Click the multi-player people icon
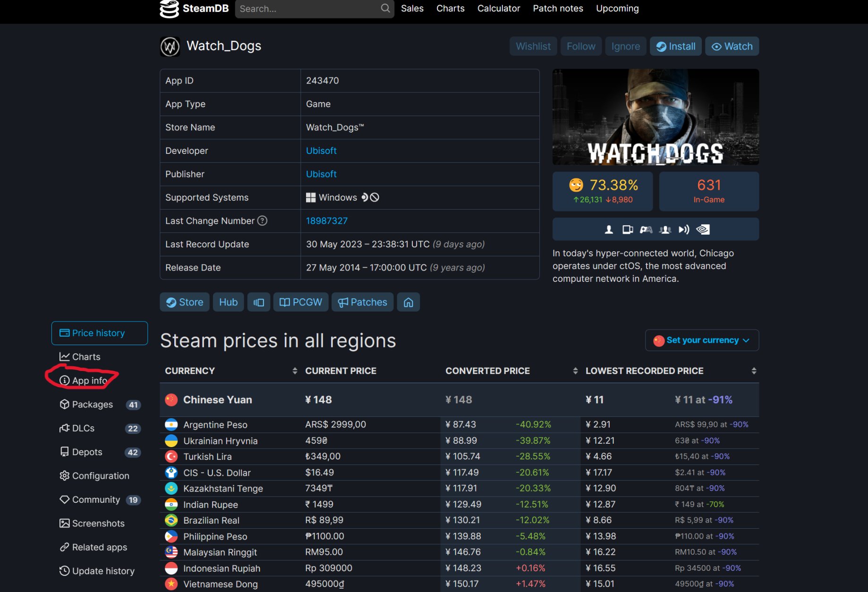 point(665,229)
